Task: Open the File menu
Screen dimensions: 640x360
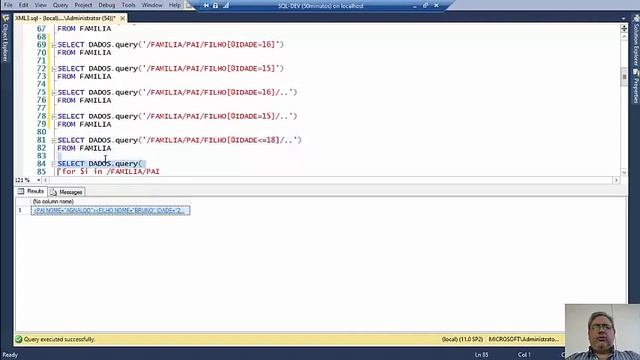Action: [x=7, y=5]
